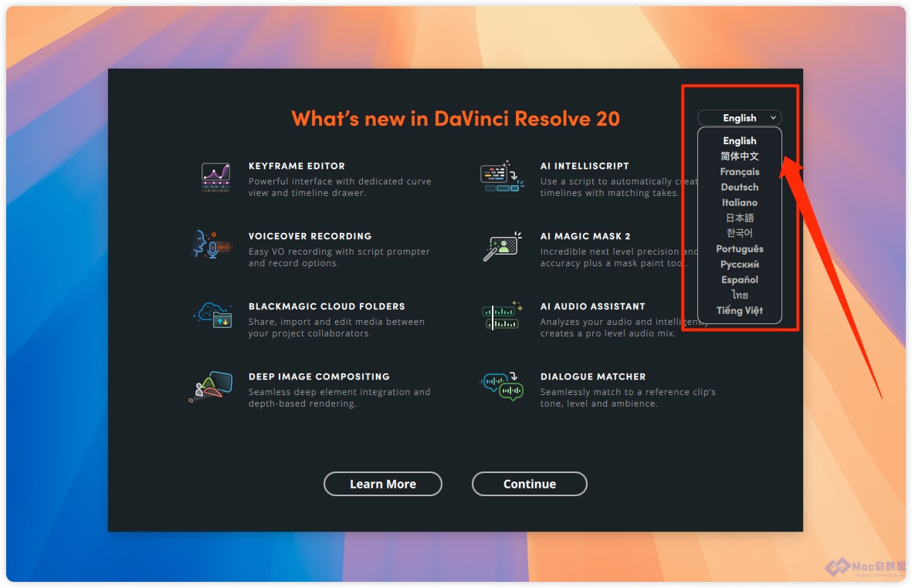Viewport: 912px width, 588px height.
Task: Click the "Powerful interface with dedicated curve" description
Action: 340,181
